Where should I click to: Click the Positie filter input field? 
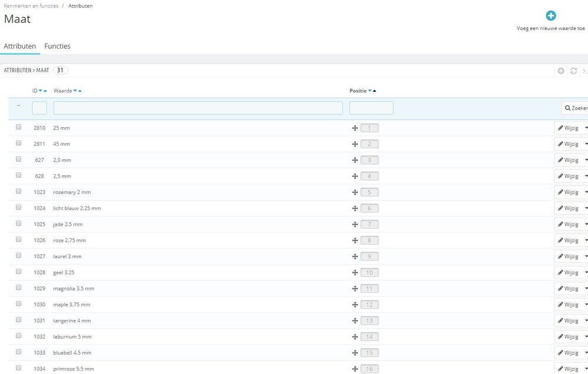(371, 108)
